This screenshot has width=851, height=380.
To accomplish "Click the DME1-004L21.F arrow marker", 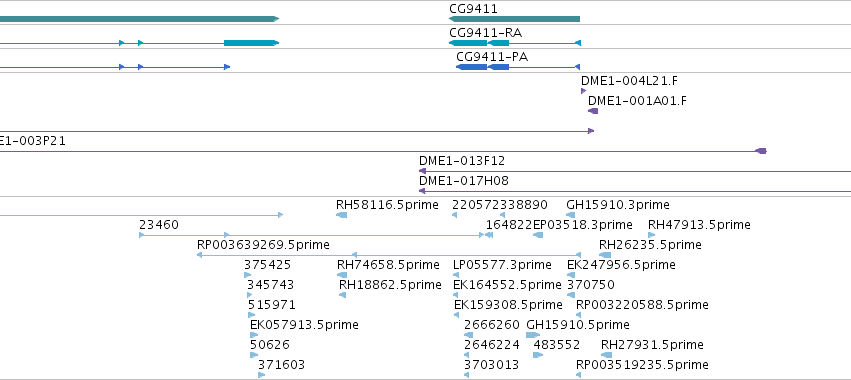I will [583, 91].
